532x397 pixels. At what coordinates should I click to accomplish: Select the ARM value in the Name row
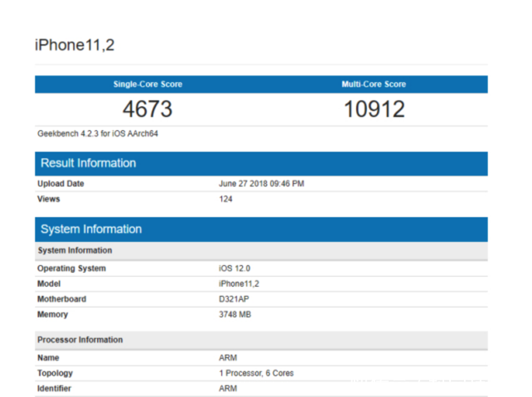[228, 358]
